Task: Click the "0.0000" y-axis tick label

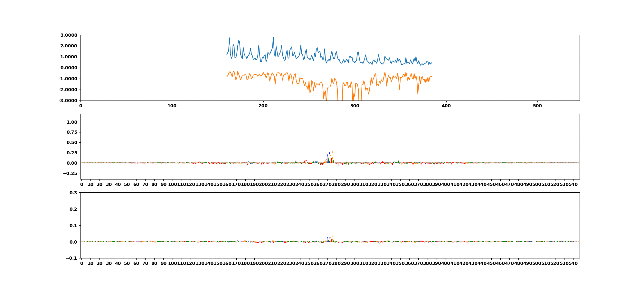Action: (x=68, y=68)
